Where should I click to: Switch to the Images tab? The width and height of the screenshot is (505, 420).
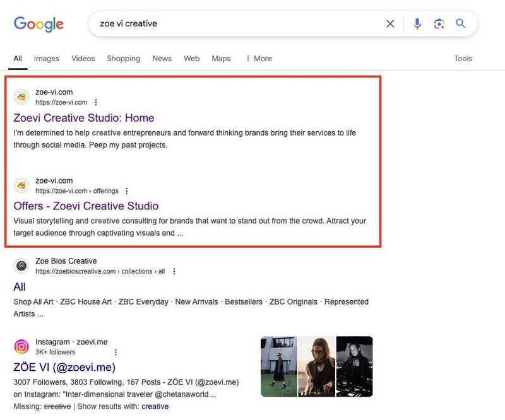coord(46,59)
